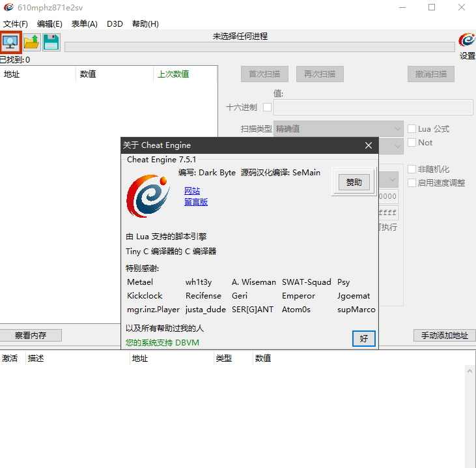Click the Cheat Engine title bar icon
This screenshot has height=468, width=476.
coord(9,7)
